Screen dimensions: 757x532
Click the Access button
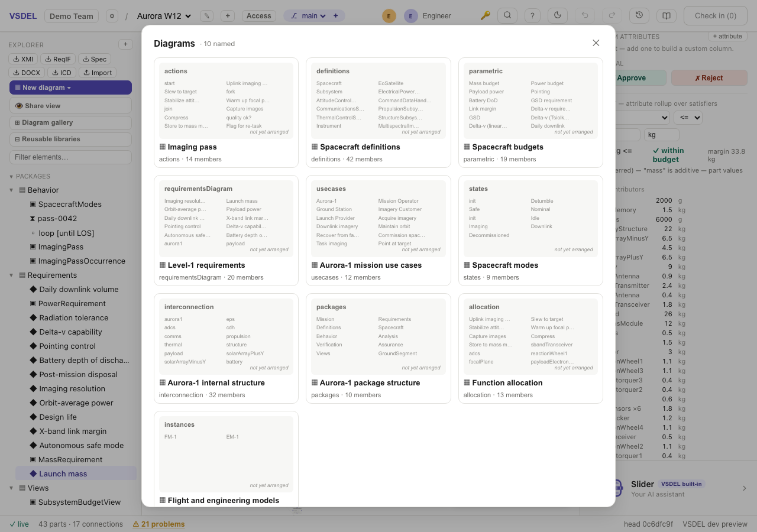pyautogui.click(x=258, y=16)
